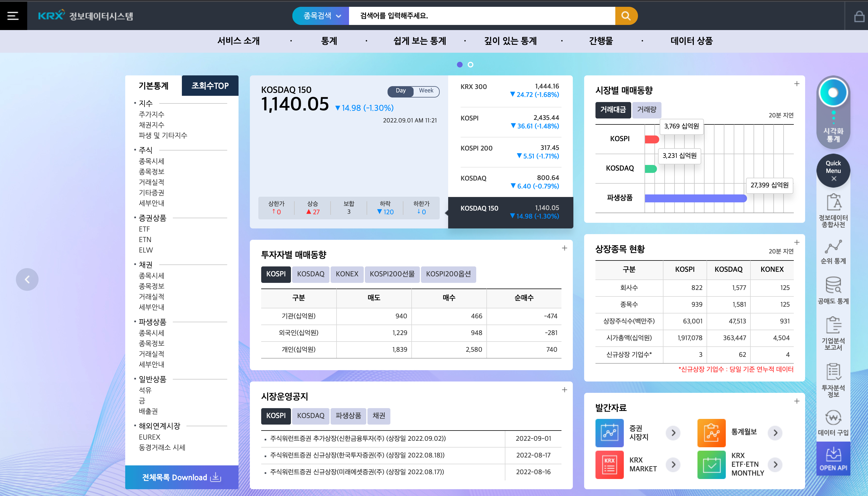This screenshot has height=496, width=868.
Task: Select KRX 300 index row
Action: (x=510, y=91)
